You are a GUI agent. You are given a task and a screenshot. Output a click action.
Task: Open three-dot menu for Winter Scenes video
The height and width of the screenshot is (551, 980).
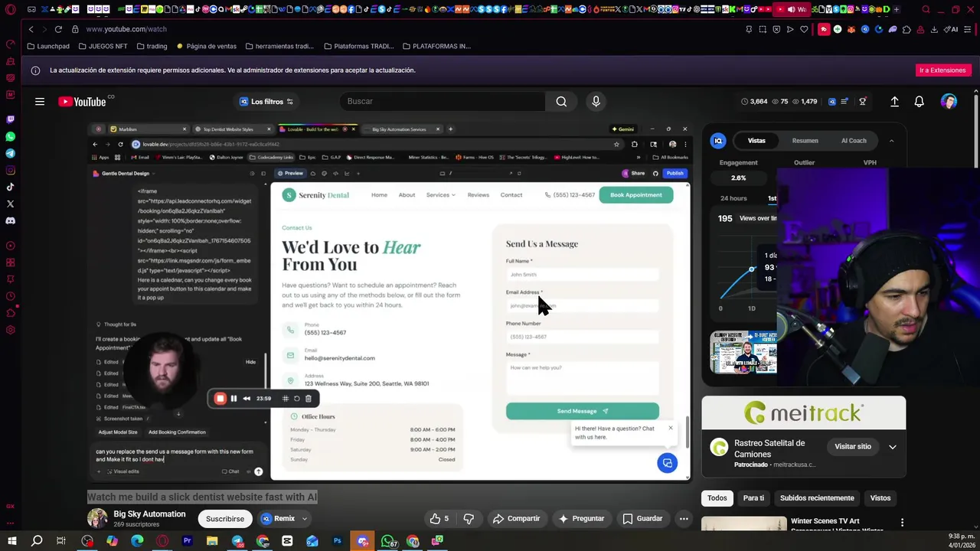902,523
